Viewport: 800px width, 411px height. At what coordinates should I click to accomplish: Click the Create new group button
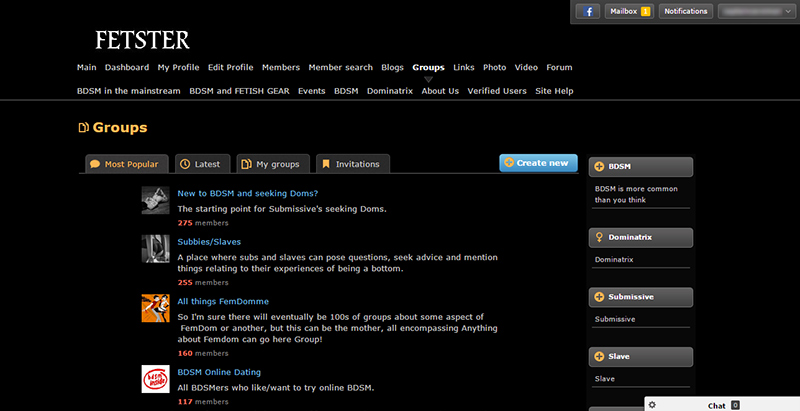click(x=538, y=163)
